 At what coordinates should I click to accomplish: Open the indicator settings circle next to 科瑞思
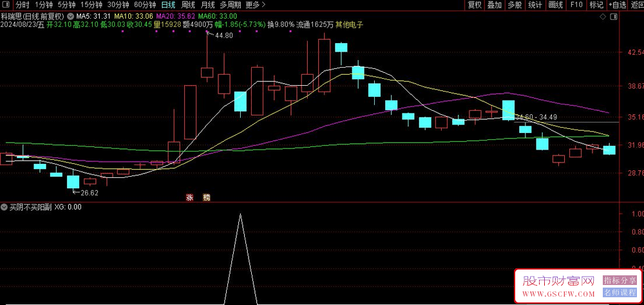(x=70, y=16)
